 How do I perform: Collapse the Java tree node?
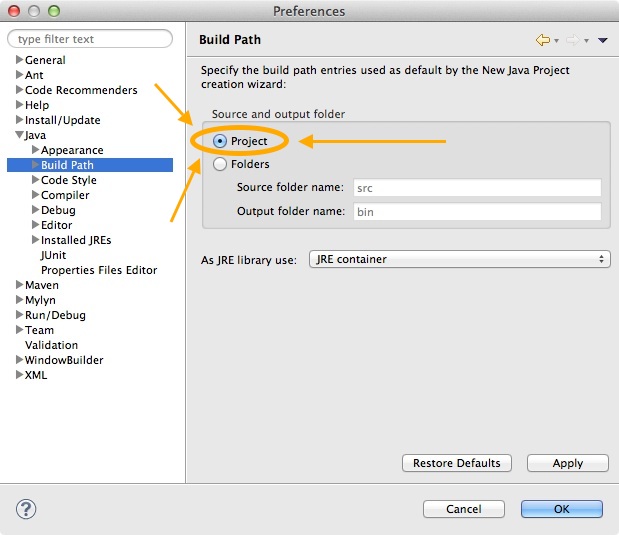[x=19, y=135]
